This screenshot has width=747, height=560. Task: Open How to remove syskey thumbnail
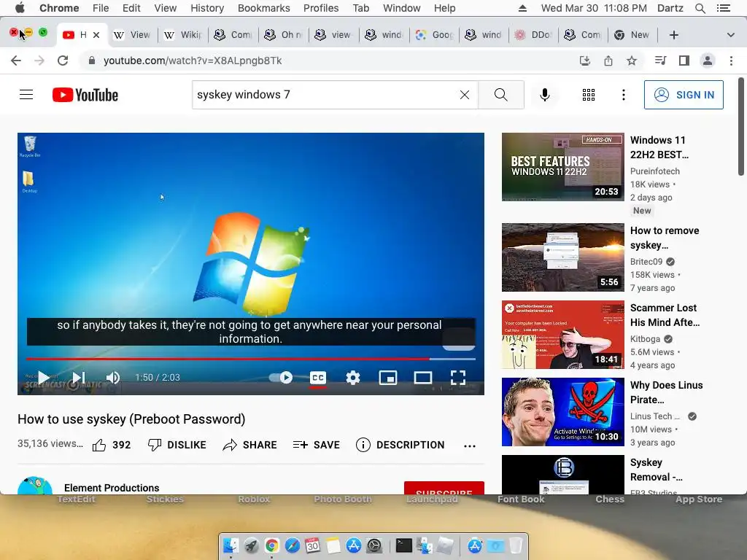point(562,257)
